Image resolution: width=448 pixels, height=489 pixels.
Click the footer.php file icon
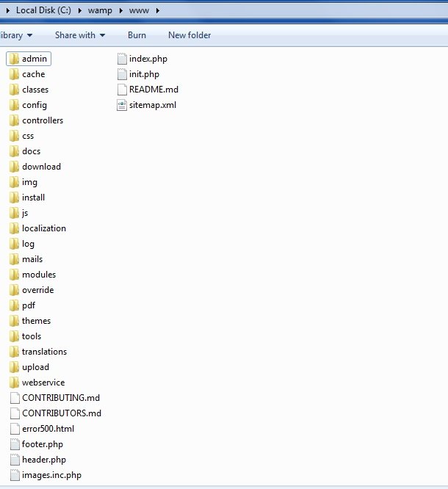[x=15, y=444]
